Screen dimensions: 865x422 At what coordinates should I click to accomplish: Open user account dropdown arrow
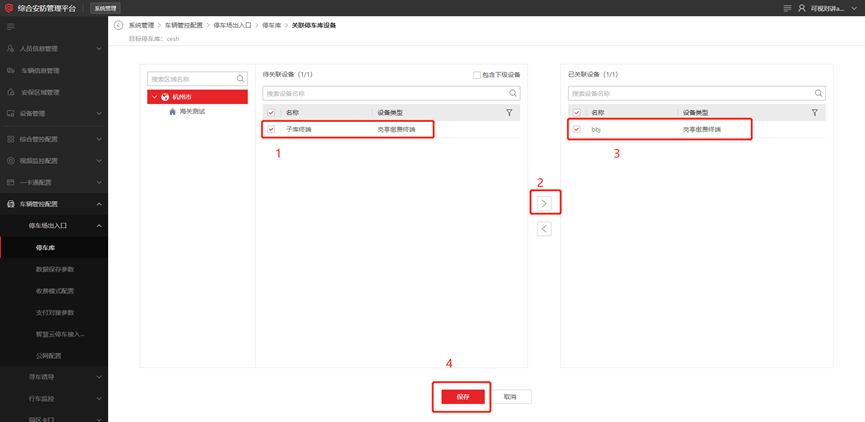(855, 8)
